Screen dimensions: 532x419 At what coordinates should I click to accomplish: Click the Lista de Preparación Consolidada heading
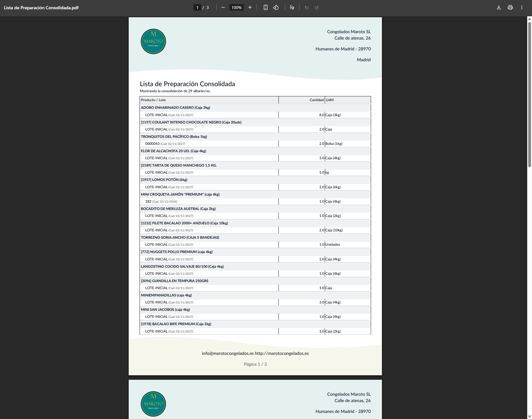click(187, 84)
